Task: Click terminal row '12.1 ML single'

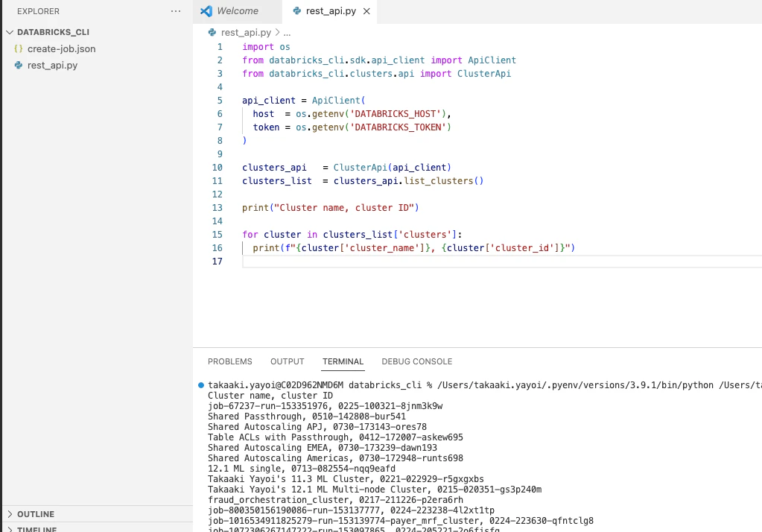Action: 302,469
